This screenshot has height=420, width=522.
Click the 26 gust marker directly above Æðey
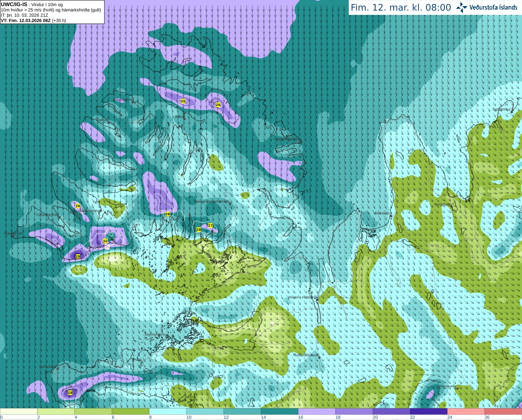click(183, 101)
